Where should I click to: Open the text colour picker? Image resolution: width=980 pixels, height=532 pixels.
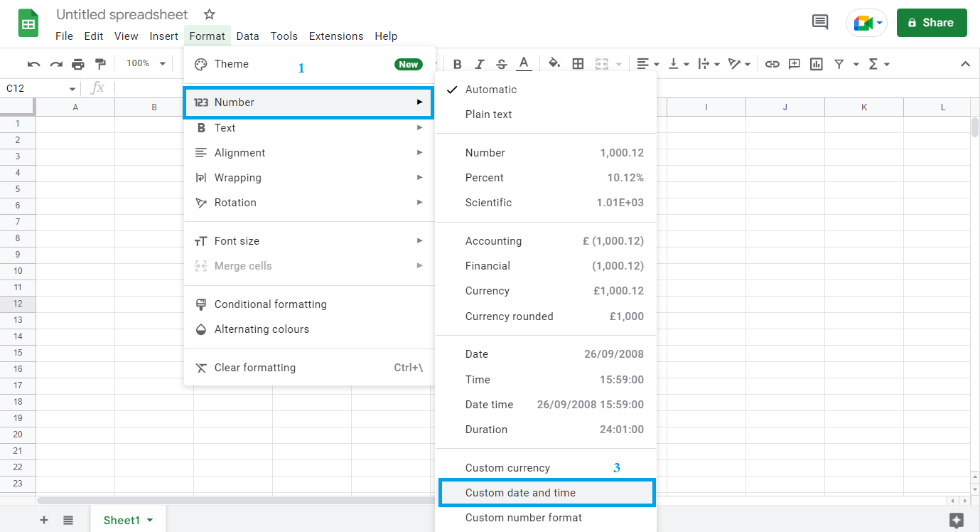524,63
